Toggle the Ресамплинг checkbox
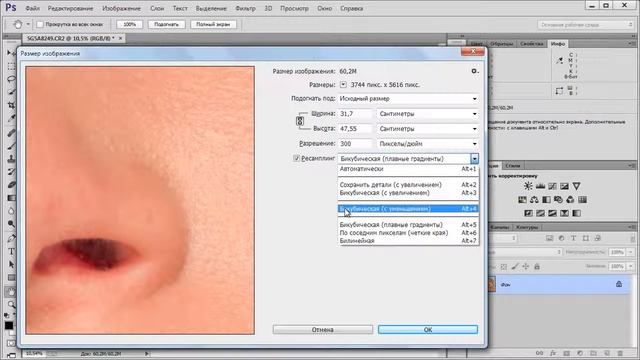This screenshot has height=360, width=640. (x=296, y=158)
